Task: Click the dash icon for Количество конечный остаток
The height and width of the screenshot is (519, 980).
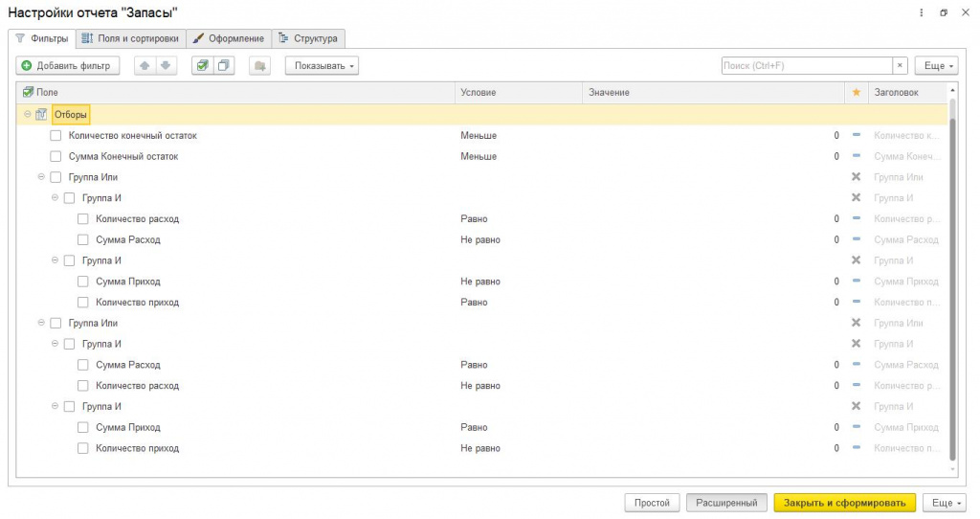Action: click(857, 135)
